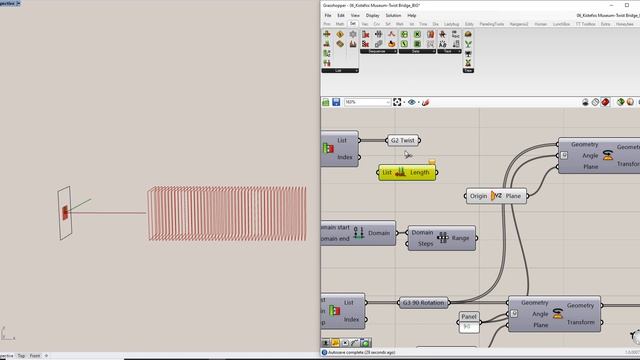Pick the gear-shaped component in List panel
The height and width of the screenshot is (360, 640).
click(353, 34)
